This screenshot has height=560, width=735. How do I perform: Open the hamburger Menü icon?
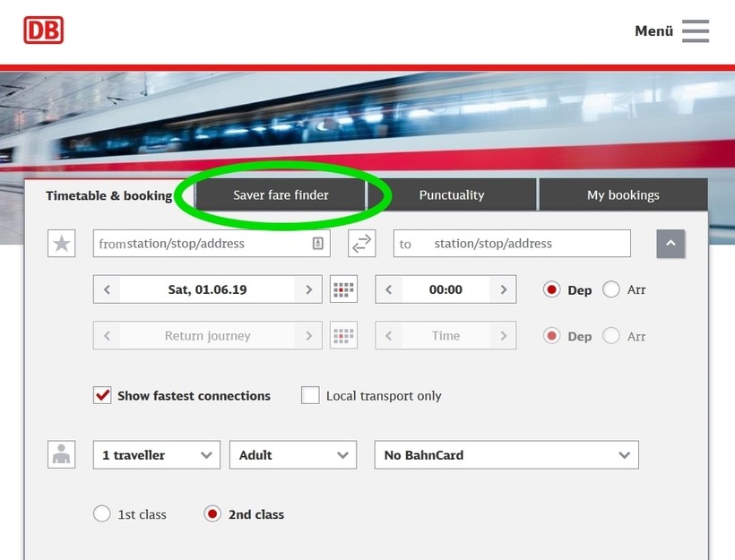tap(695, 30)
